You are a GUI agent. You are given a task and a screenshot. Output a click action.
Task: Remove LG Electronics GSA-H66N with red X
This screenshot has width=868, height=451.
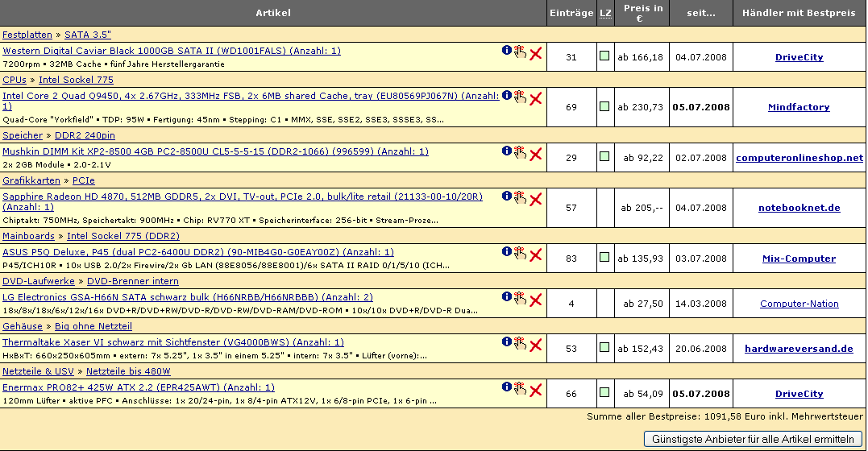tap(535, 300)
